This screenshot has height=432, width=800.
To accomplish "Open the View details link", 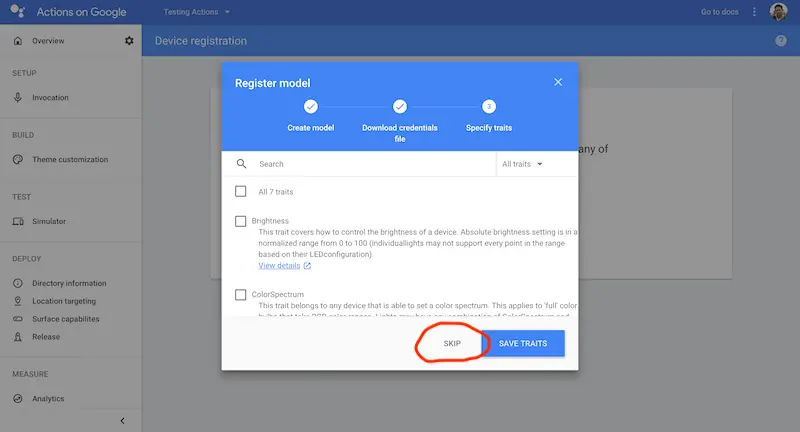I will click(x=279, y=266).
